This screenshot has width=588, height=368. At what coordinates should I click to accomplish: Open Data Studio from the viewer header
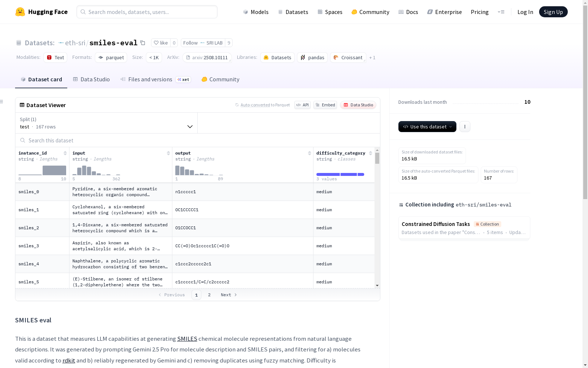358,105
